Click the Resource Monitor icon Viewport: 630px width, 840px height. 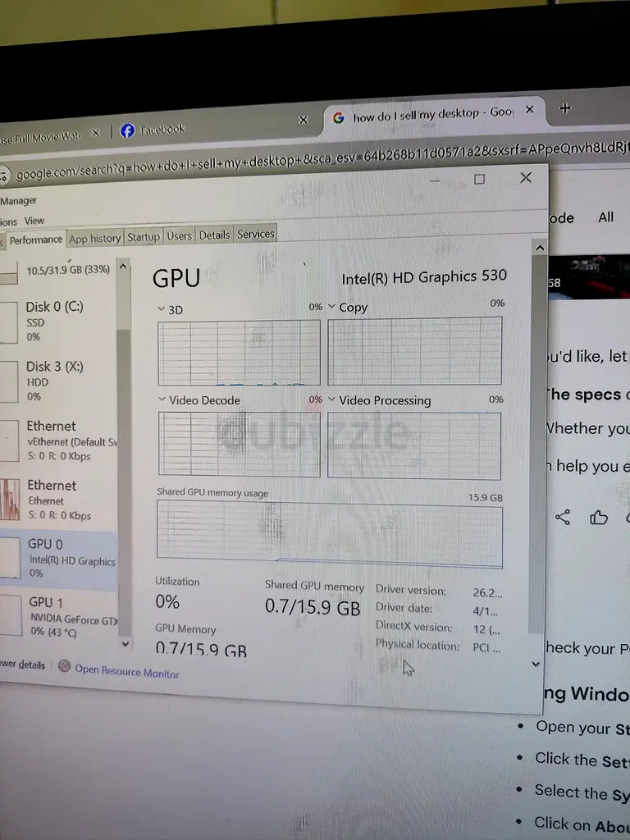[64, 666]
